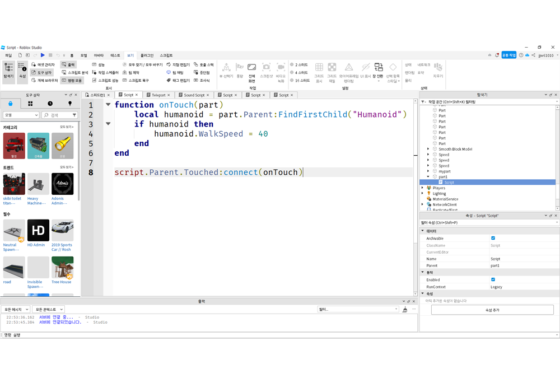Screen dimensions: 560x392
Task: Open the 성능 (Performance) window
Action: pyautogui.click(x=98, y=64)
